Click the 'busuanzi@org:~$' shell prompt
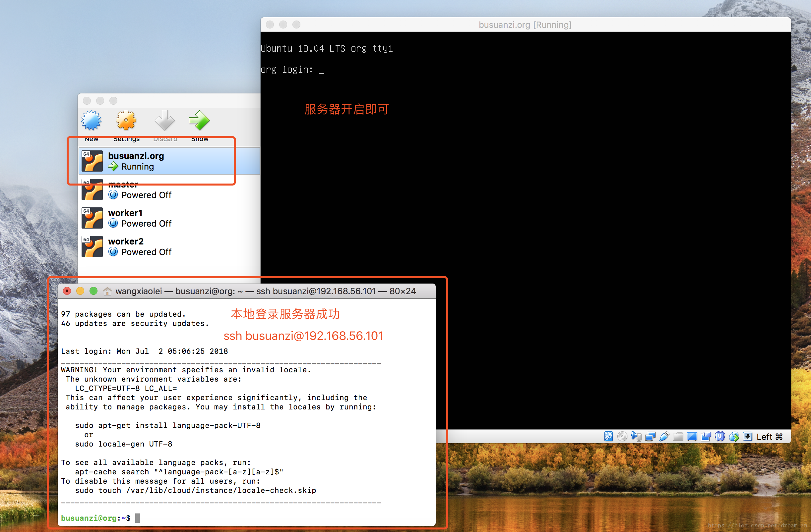 [x=96, y=518]
